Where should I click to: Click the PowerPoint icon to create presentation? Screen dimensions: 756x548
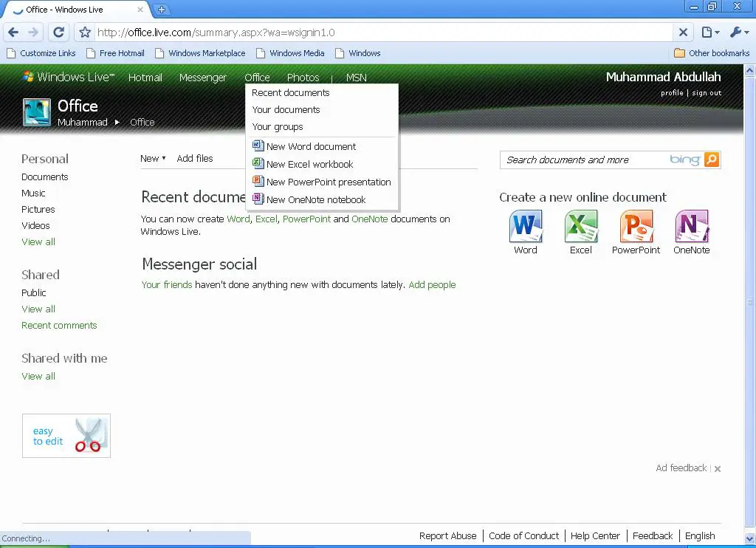click(636, 227)
